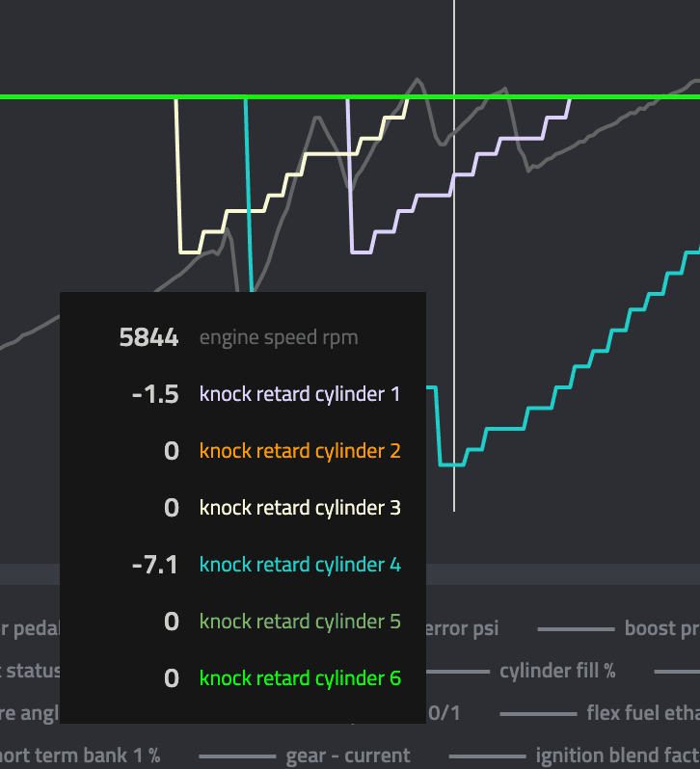Click the line swatch beside flex fuel ethanol

[538, 714]
